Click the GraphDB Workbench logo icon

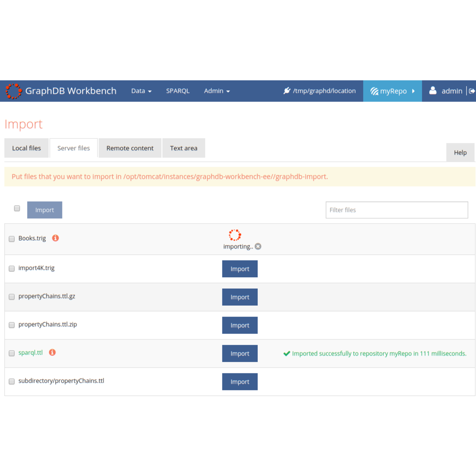point(13,91)
